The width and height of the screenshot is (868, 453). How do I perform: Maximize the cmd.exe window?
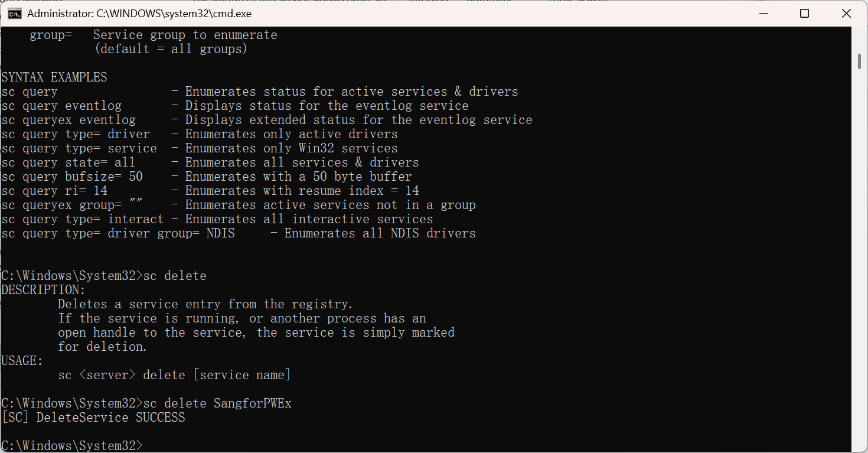804,14
